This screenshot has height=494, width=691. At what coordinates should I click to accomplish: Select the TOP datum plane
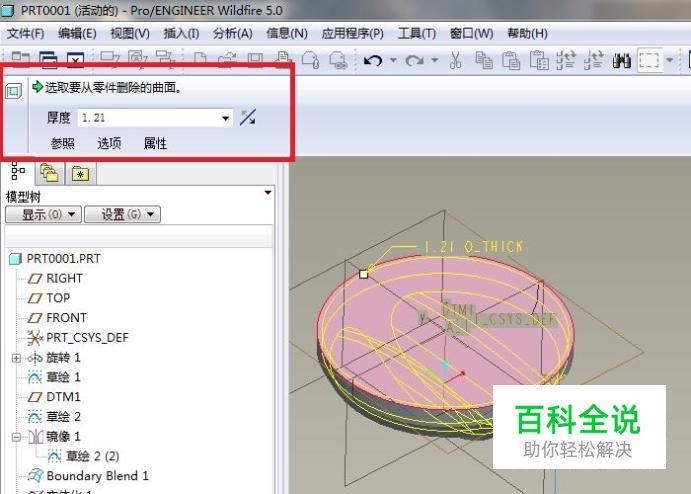[x=58, y=298]
